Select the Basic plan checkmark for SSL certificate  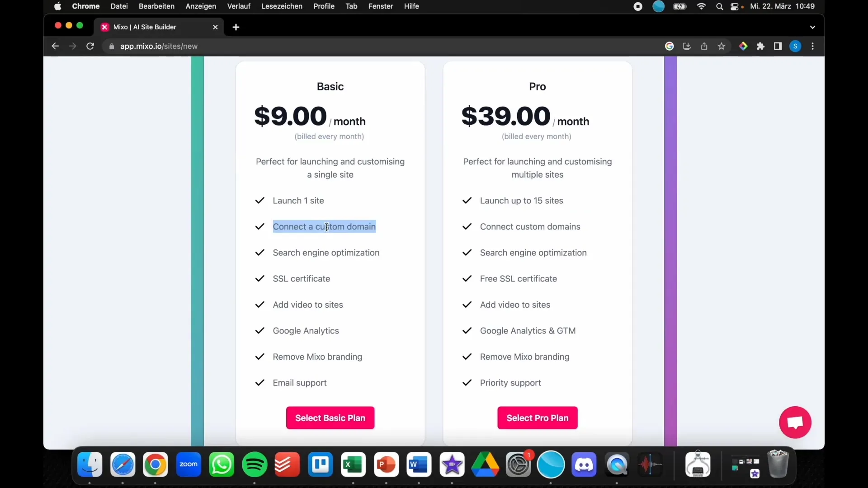tap(260, 278)
